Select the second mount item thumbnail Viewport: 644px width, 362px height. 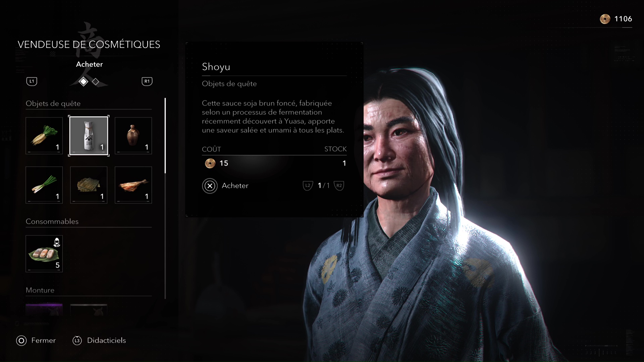pyautogui.click(x=89, y=310)
